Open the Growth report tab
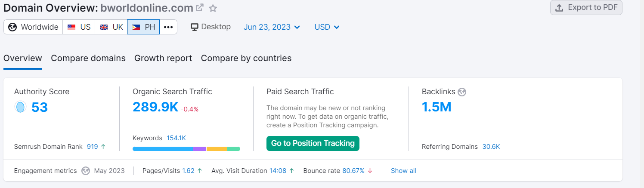Viewport: 644px width, 188px height. [163, 58]
